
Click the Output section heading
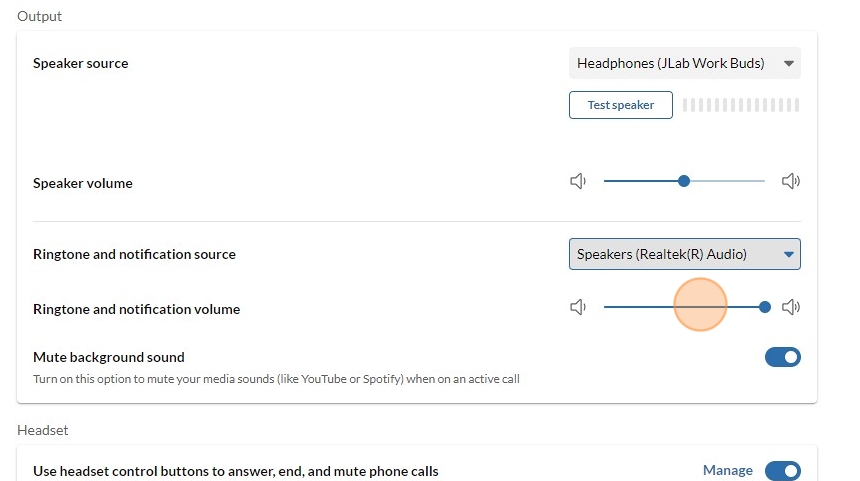[40, 16]
